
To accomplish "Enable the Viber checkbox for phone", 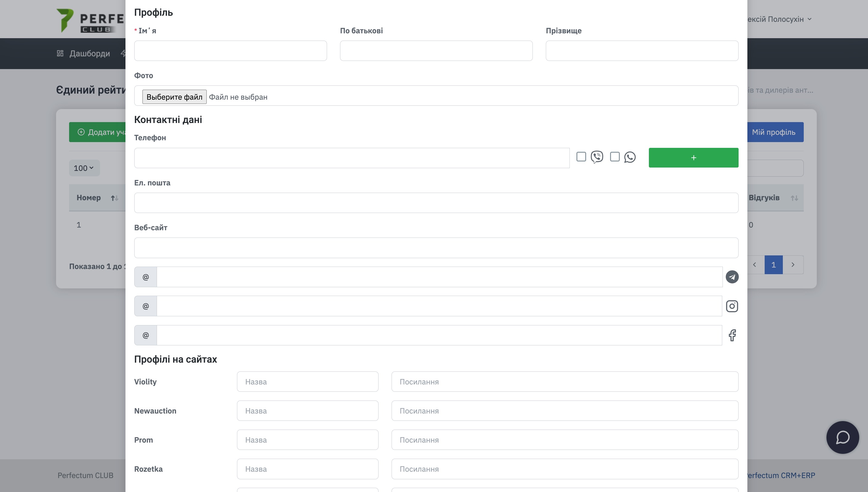I will tap(581, 157).
